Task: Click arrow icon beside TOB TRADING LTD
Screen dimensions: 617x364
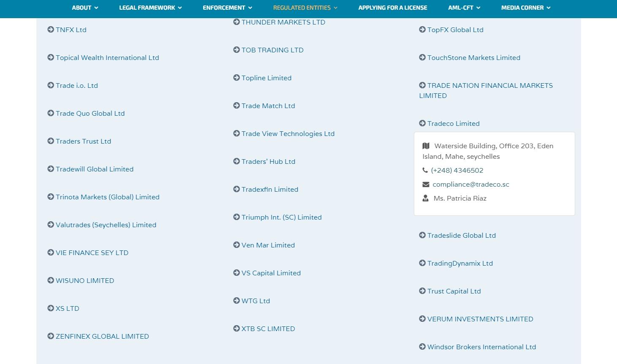Action: point(236,50)
